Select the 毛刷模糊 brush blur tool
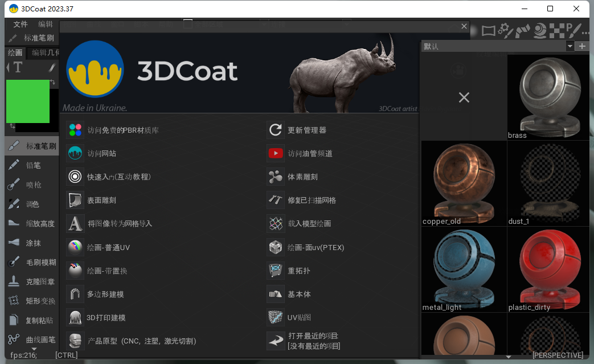594x364 pixels. click(32, 262)
